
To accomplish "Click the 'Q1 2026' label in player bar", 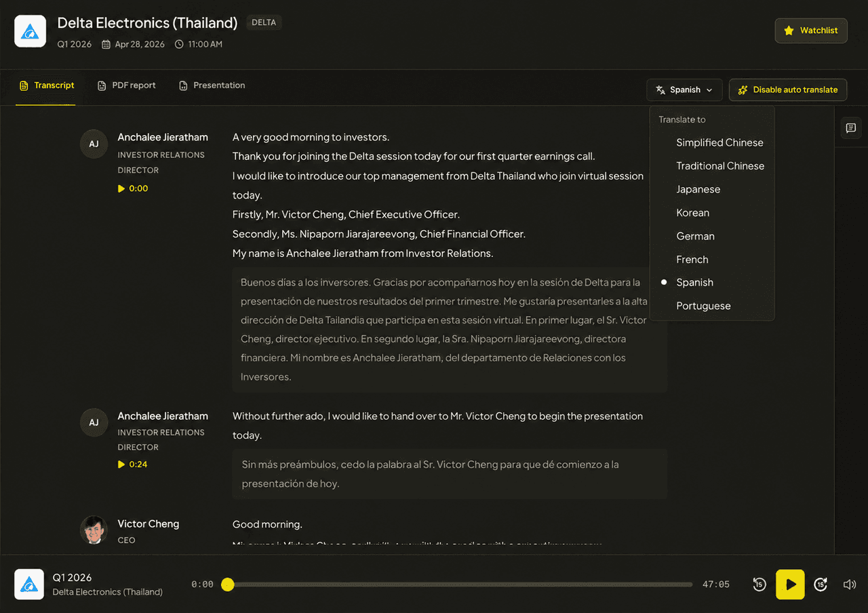I will (x=72, y=578).
